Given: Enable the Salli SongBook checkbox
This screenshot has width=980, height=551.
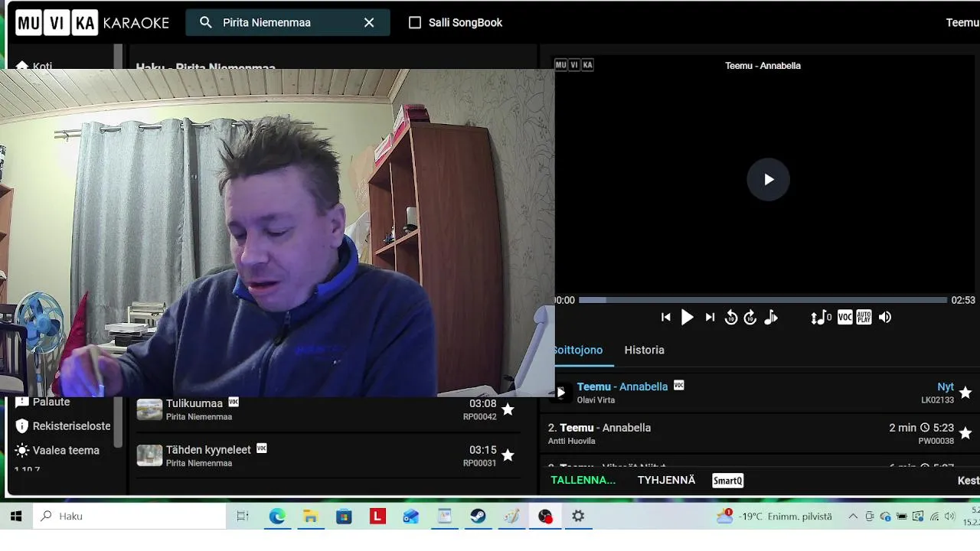Looking at the screenshot, I should pyautogui.click(x=415, y=22).
